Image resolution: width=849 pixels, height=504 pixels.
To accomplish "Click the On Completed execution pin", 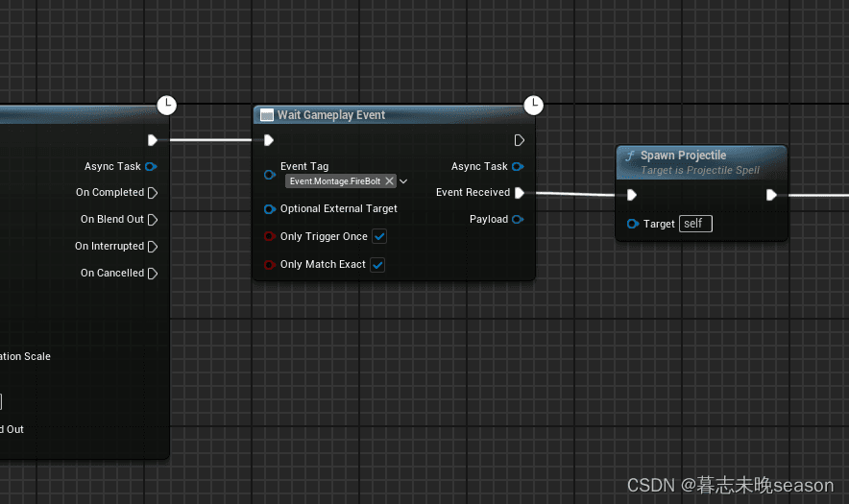I will 152,193.
